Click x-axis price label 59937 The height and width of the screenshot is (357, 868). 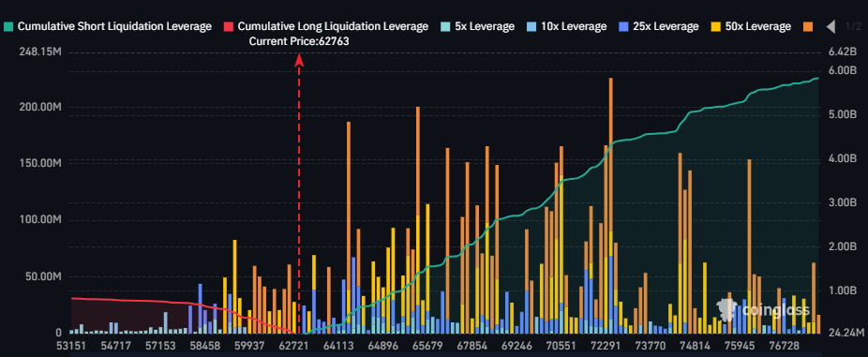click(249, 347)
